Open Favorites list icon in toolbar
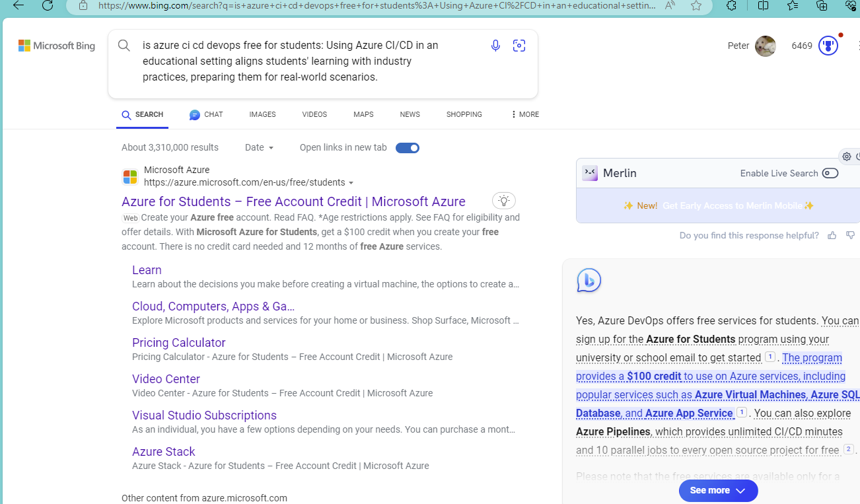Viewport: 860px width, 504px height. tap(793, 5)
